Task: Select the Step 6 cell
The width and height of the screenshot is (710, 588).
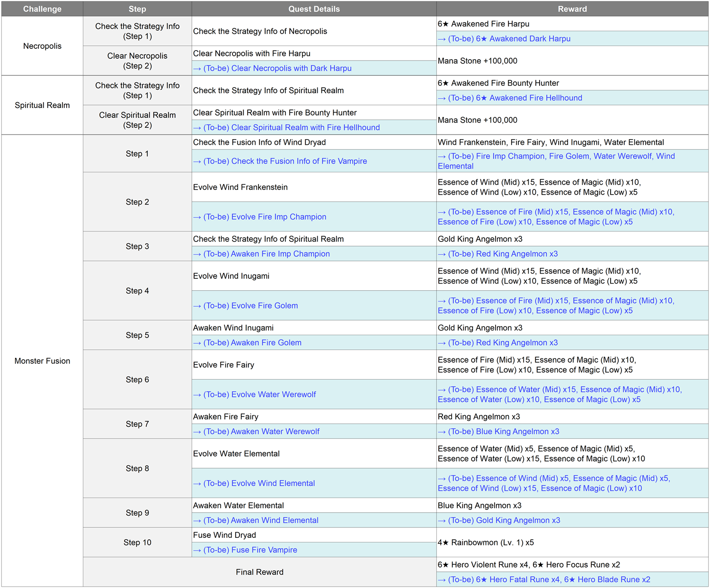Action: (137, 380)
